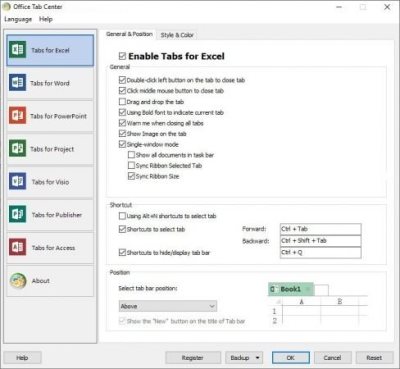Toggle Shortcuts to hide/display tab bar

coord(122,253)
